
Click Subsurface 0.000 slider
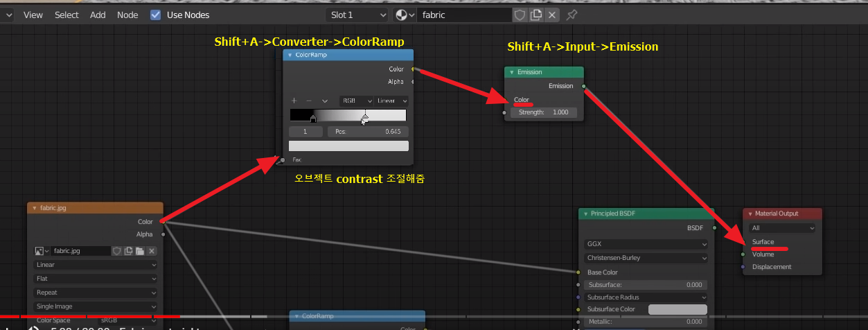646,285
